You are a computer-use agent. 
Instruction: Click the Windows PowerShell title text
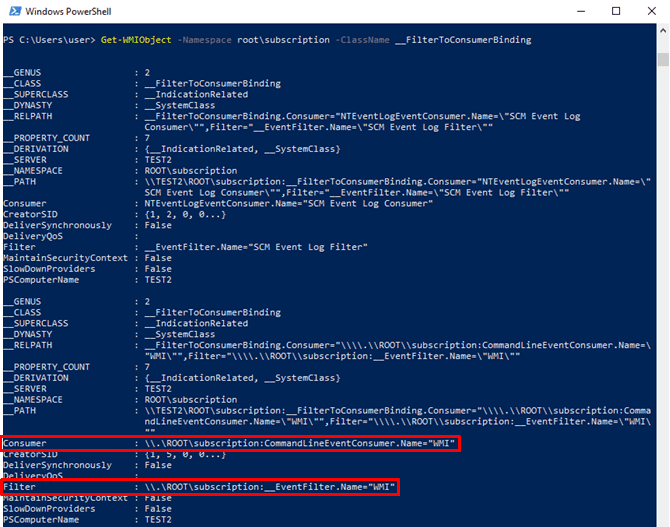[x=68, y=12]
